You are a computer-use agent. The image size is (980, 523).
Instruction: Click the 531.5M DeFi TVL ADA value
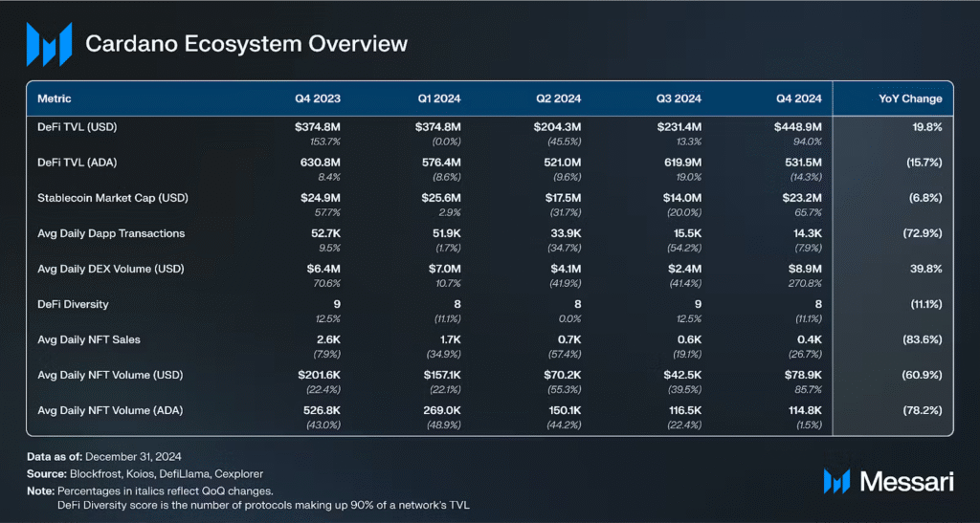click(803, 163)
